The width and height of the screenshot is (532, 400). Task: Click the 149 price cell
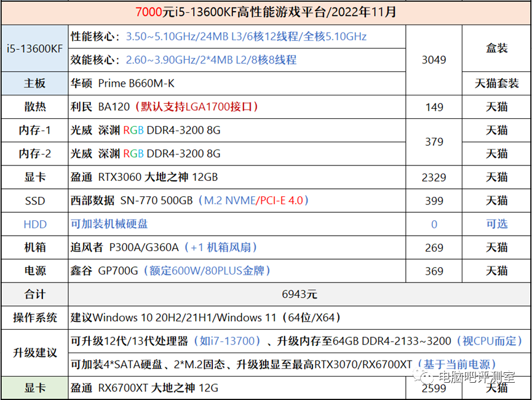(x=434, y=107)
